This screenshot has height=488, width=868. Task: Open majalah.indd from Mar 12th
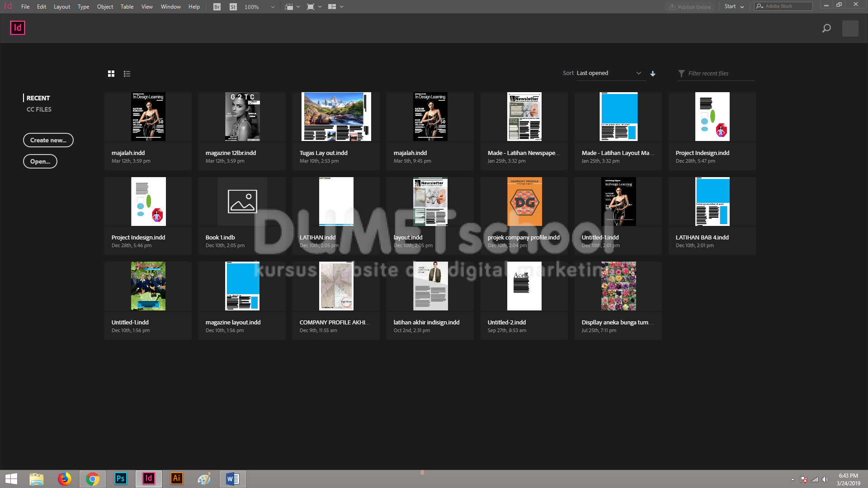[148, 117]
